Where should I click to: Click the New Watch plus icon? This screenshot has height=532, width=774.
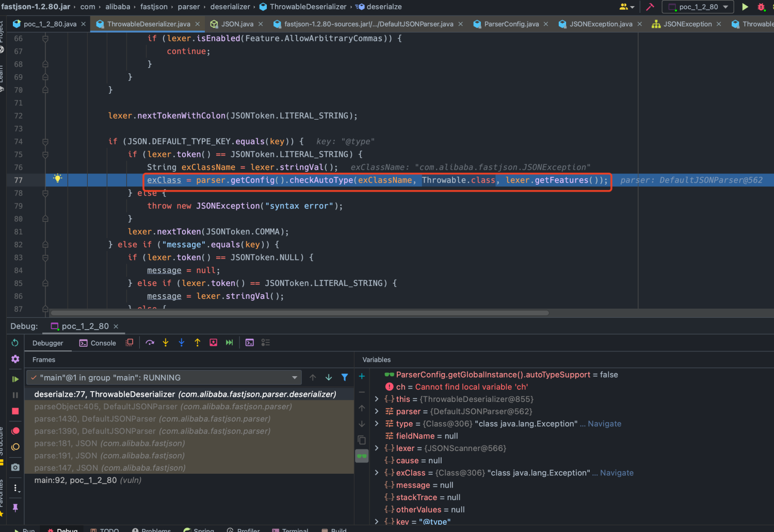click(x=362, y=376)
